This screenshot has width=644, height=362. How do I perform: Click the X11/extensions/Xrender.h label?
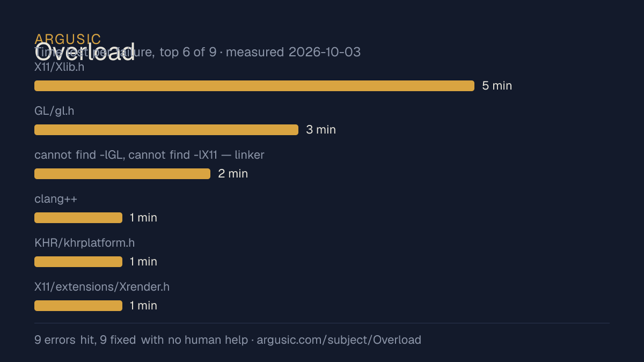click(x=102, y=287)
